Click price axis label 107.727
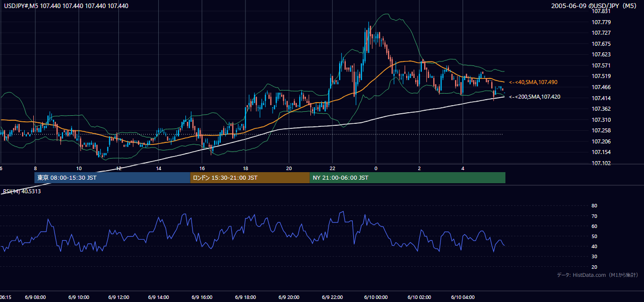 tap(601, 33)
